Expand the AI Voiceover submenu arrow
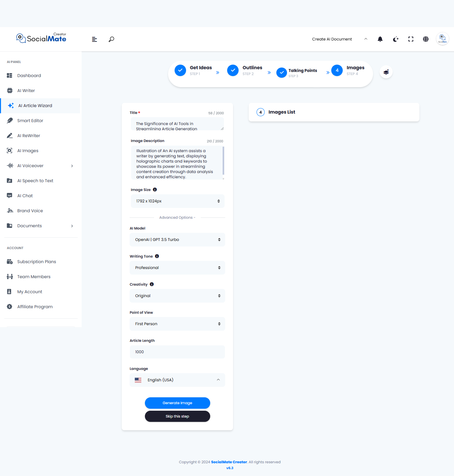 (x=72, y=166)
